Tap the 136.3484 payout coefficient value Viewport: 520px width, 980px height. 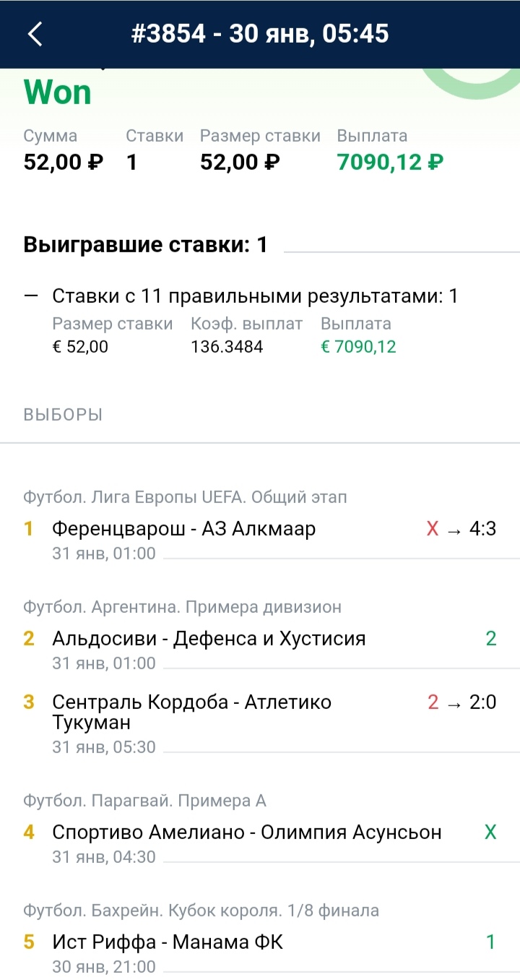click(227, 347)
